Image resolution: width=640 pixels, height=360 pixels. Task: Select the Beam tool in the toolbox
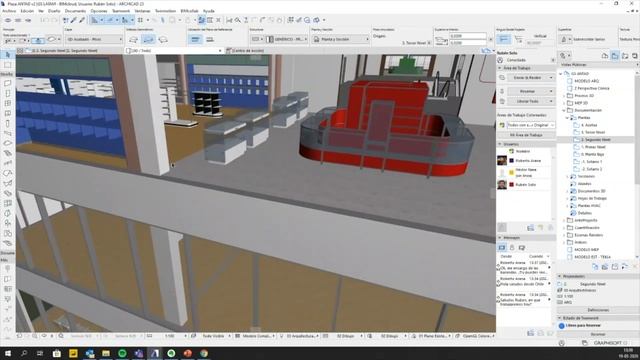pos(7,133)
